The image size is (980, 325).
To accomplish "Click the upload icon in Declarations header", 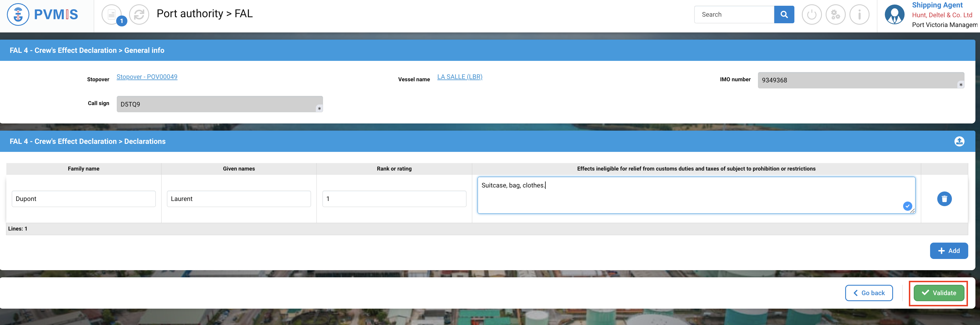I will click(x=959, y=141).
